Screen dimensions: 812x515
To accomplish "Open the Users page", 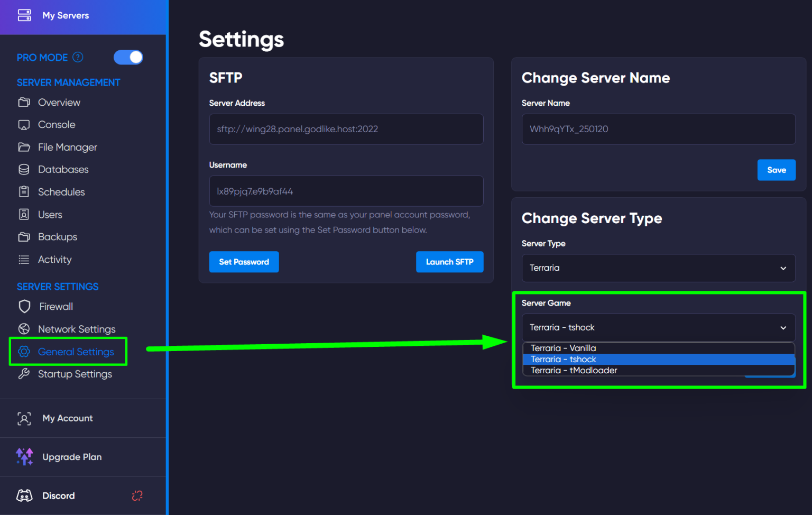I will (50, 215).
